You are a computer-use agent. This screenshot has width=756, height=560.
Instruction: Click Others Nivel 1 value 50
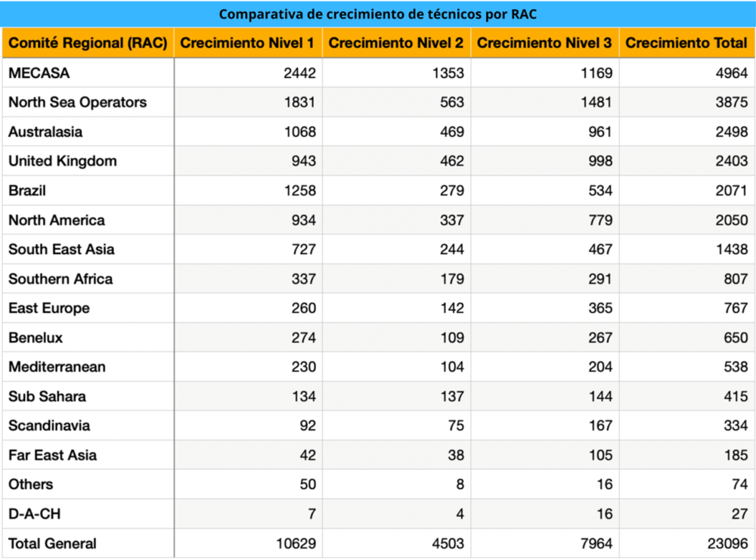coord(308,484)
